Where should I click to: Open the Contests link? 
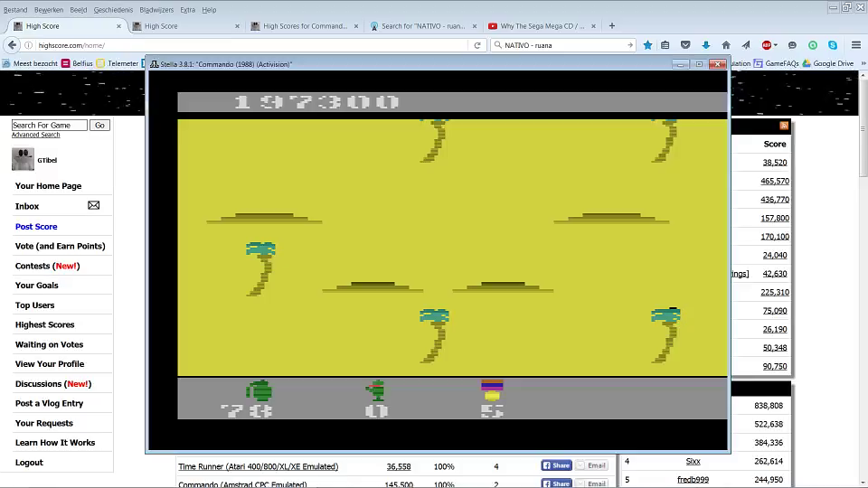(48, 266)
